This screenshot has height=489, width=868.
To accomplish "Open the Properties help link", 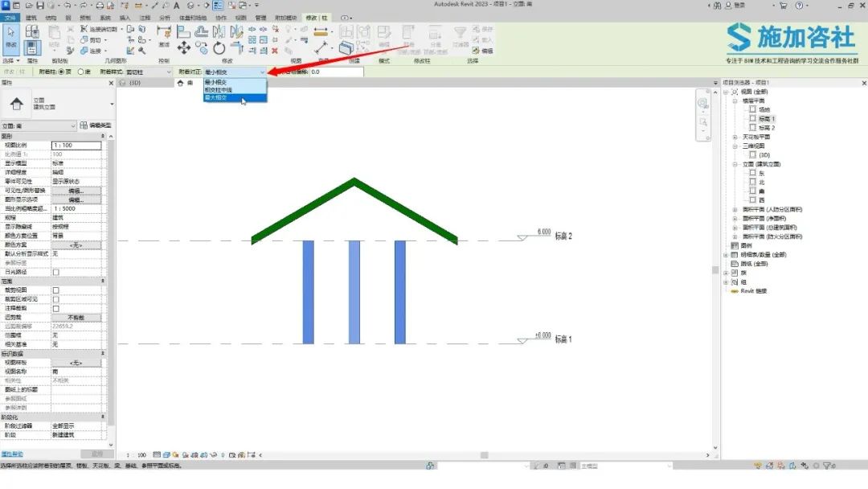I will (x=12, y=454).
